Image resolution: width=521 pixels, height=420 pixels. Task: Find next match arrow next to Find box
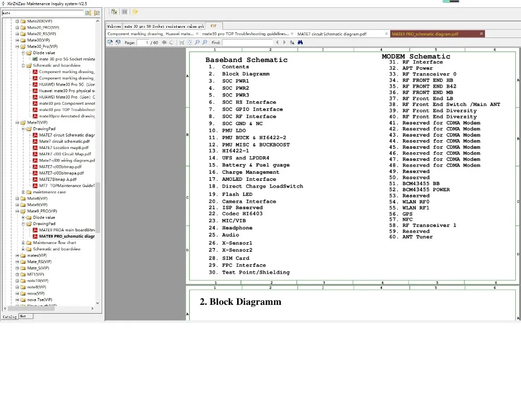(x=284, y=43)
